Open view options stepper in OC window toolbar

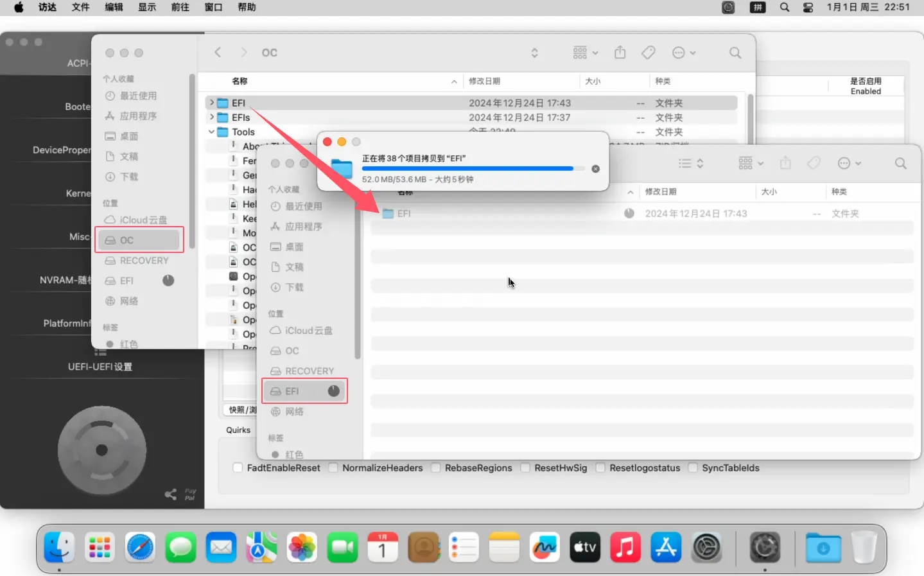tap(534, 53)
